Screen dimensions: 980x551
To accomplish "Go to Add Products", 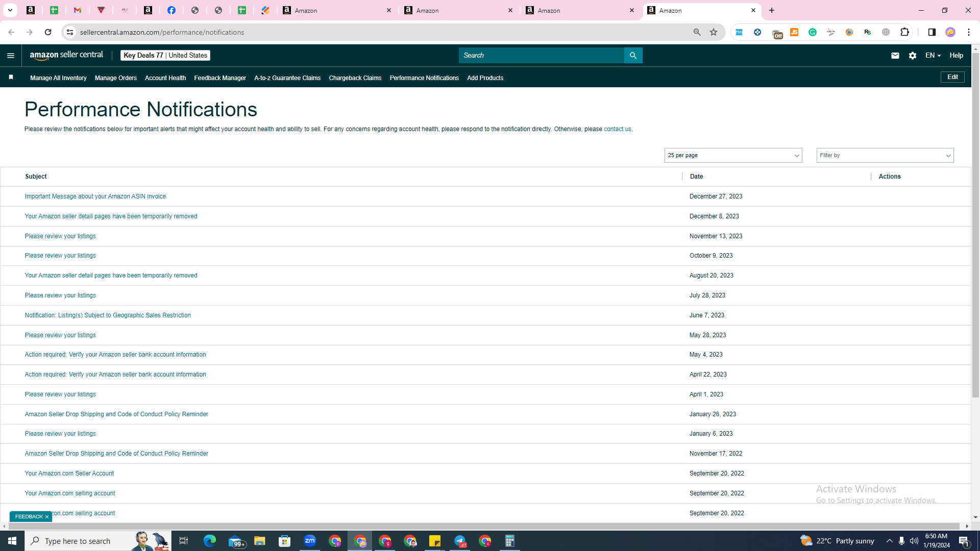I will tap(485, 78).
